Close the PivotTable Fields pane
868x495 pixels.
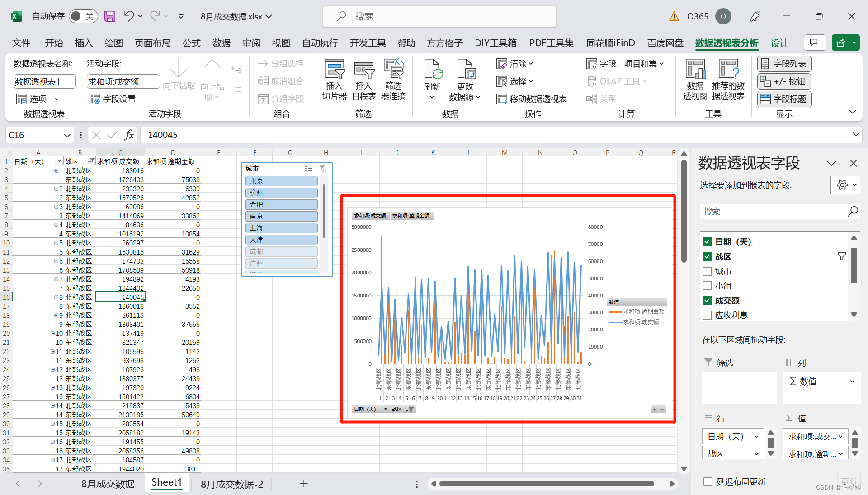coord(854,163)
